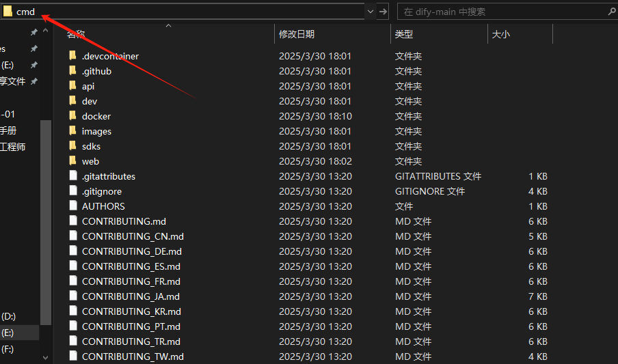The height and width of the screenshot is (364, 618).
Task: Select the CONTRIBUTING_CN.md file name
Action: pos(133,236)
